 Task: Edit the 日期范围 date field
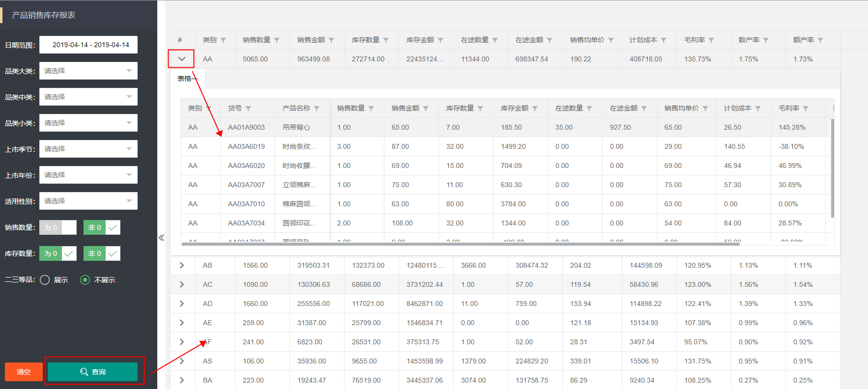point(88,45)
